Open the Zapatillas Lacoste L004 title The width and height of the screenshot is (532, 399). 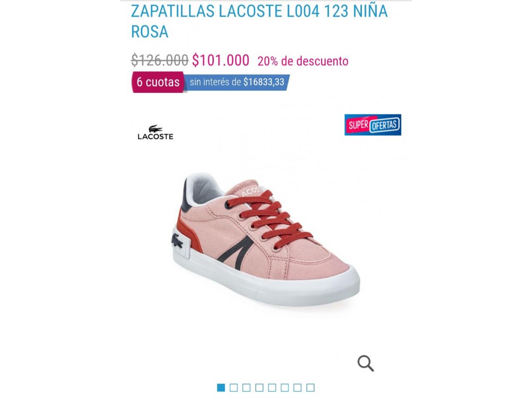(x=259, y=21)
